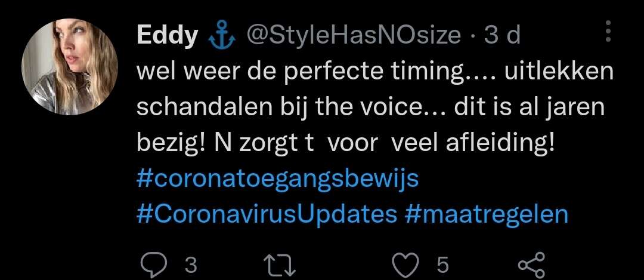Visit the @StyleHasNOsize handle

tap(353, 36)
